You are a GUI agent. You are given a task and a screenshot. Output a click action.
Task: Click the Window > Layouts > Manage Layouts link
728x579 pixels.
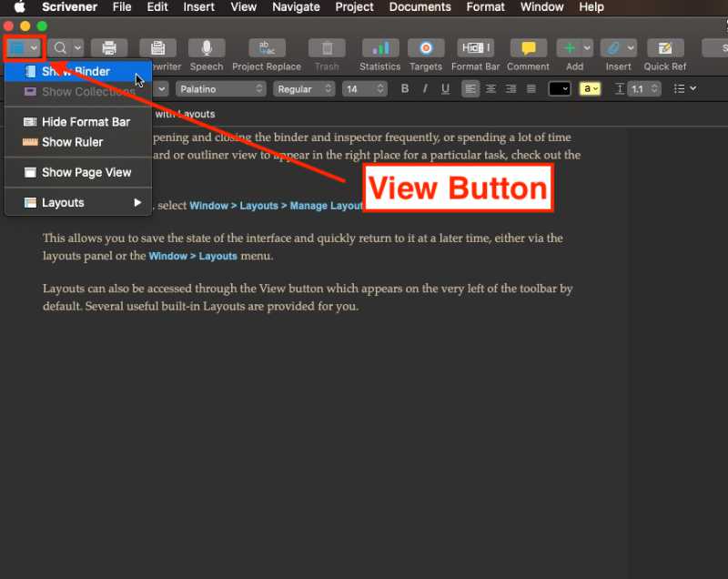click(277, 205)
